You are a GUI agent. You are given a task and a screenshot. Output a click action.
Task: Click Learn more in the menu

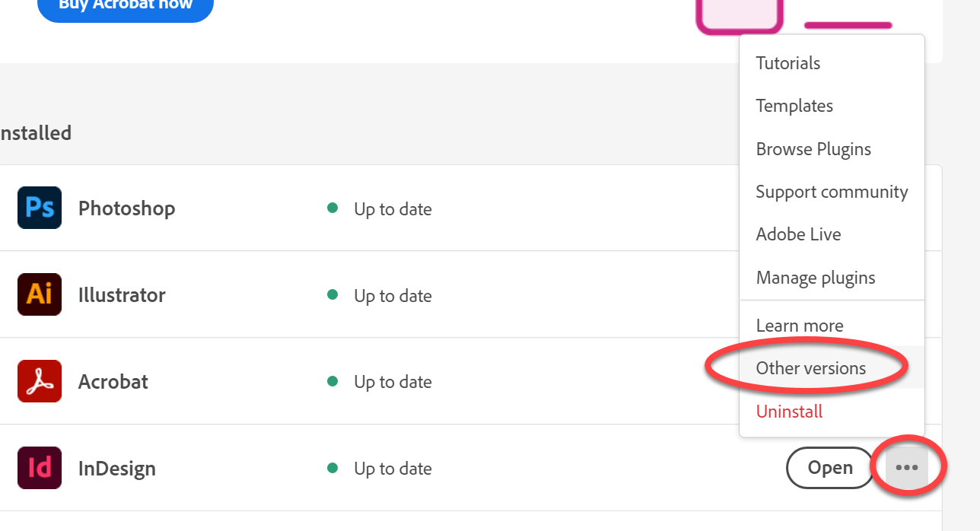click(x=799, y=326)
